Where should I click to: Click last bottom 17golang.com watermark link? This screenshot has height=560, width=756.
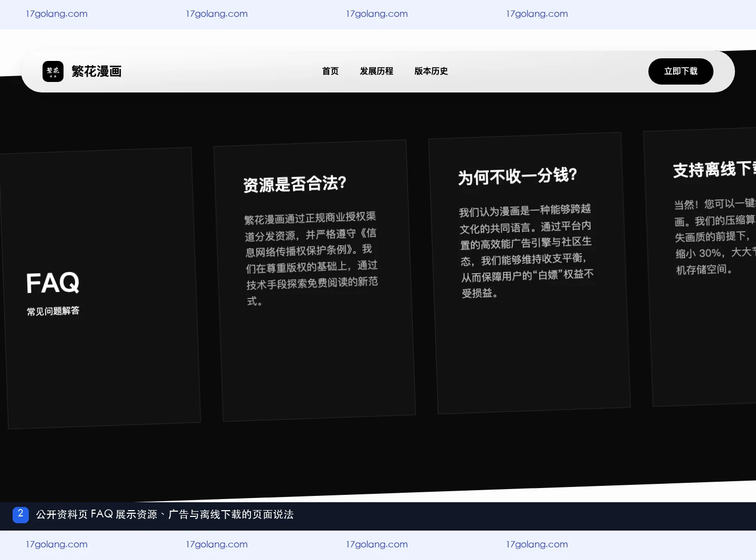coord(537,544)
